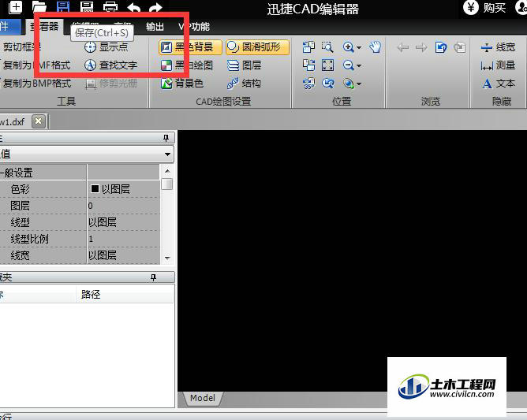Click the New file icon in title bar
This screenshot has height=420, width=527.
pos(15,7)
